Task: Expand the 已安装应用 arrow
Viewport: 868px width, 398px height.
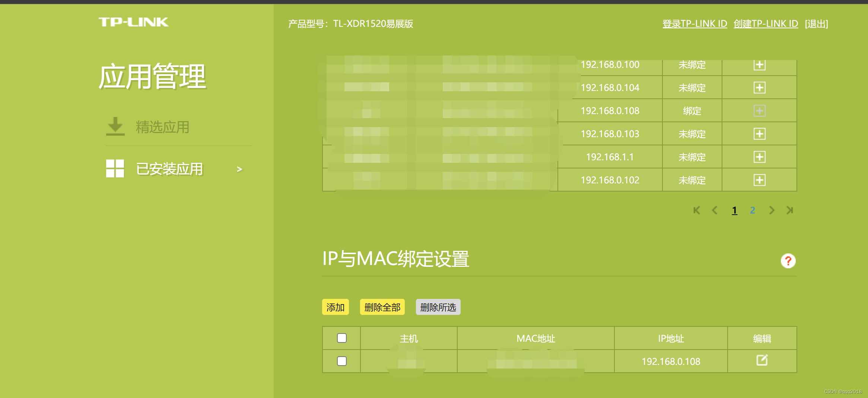Action: pos(239,169)
